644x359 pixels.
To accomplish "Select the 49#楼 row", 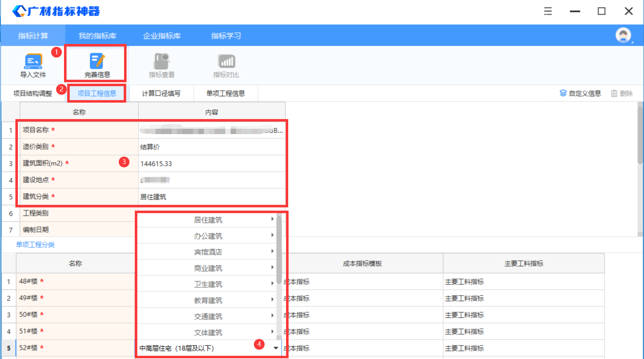I will tap(75, 298).
